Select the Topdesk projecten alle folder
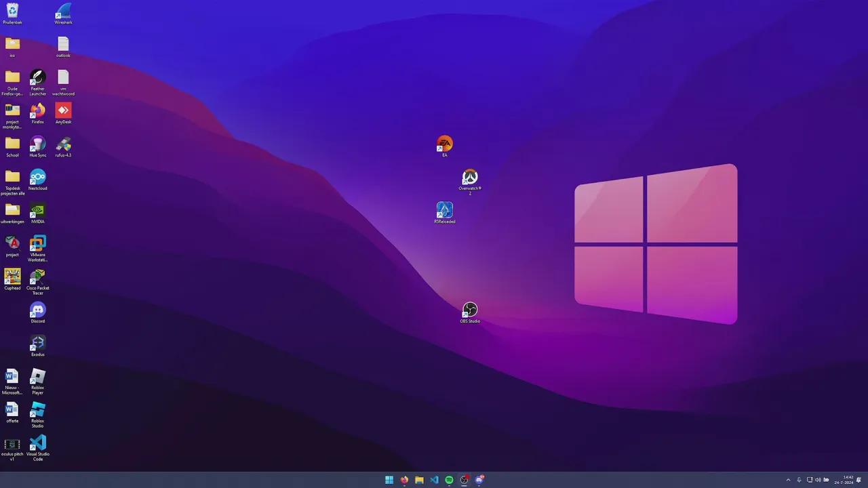868x488 pixels. pyautogui.click(x=12, y=182)
